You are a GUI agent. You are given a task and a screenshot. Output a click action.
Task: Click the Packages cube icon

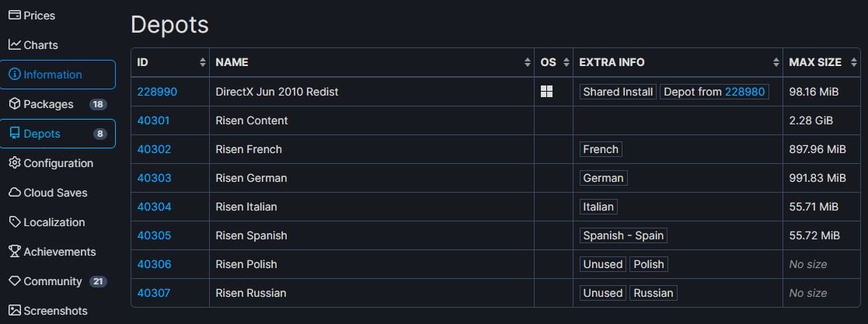click(15, 104)
